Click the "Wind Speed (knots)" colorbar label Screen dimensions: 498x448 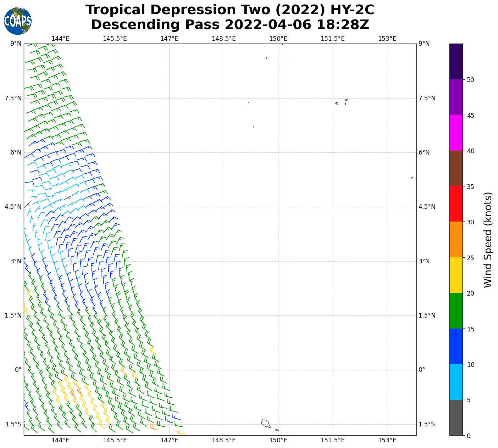click(x=488, y=240)
